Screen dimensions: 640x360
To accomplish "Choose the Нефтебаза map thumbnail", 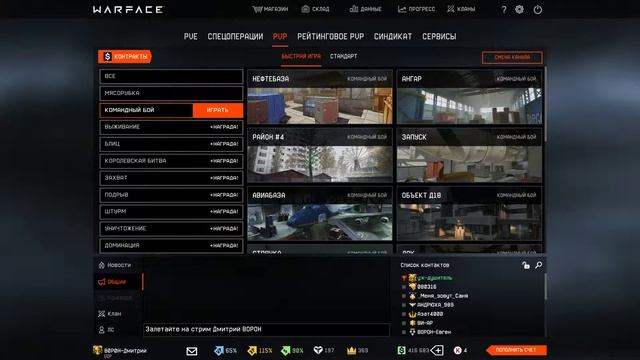I will [x=320, y=97].
